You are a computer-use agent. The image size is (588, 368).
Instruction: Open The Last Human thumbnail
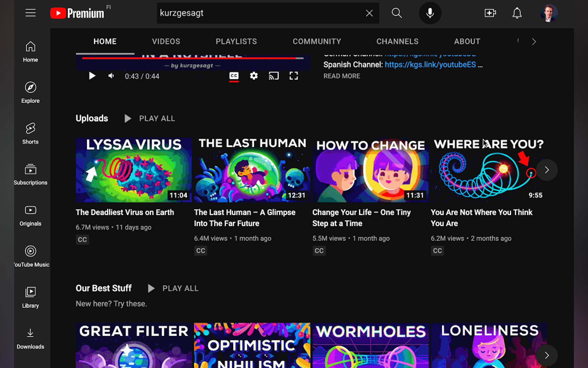click(252, 170)
